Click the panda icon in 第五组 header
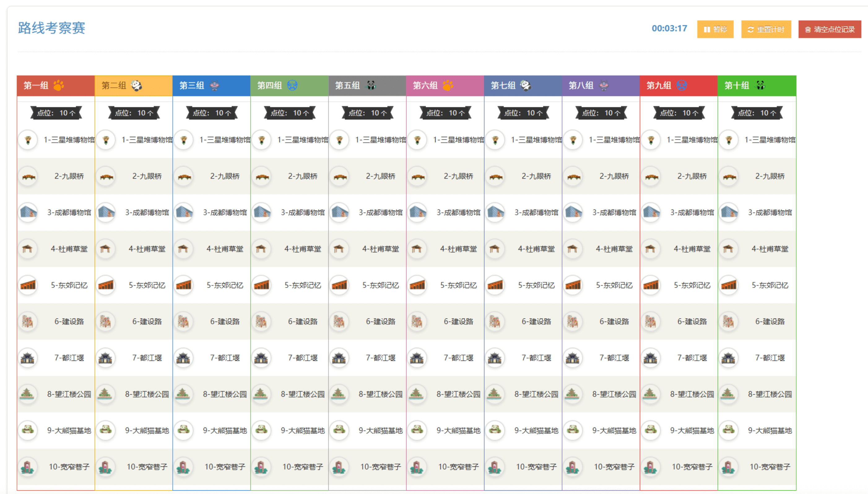The image size is (868, 494). [371, 85]
